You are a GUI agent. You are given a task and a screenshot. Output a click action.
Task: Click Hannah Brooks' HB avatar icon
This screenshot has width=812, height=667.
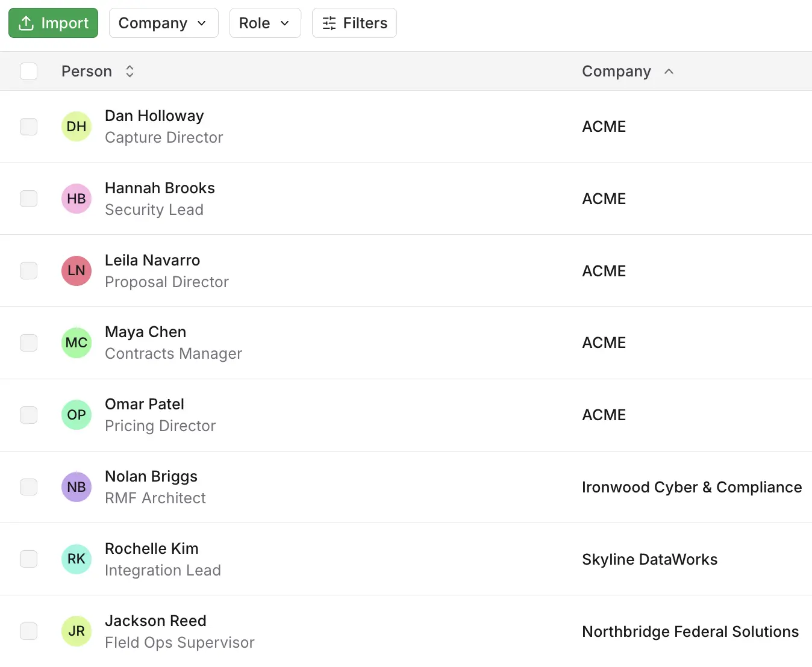click(x=76, y=199)
